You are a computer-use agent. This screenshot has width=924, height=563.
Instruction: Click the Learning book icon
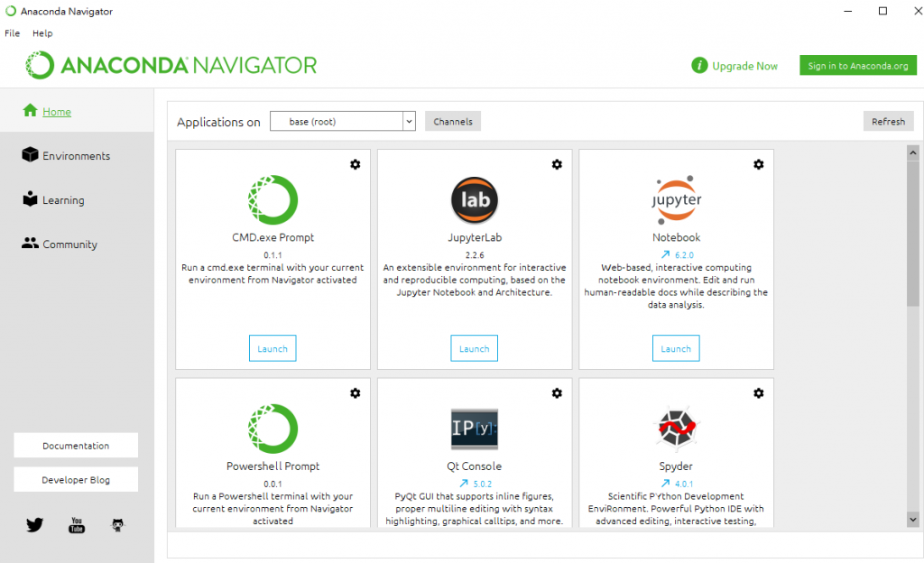30,198
